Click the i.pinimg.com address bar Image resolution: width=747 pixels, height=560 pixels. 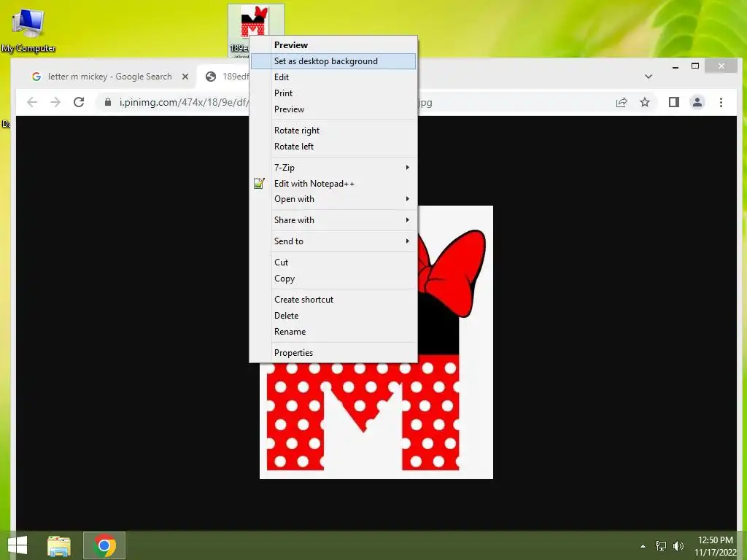(352, 102)
